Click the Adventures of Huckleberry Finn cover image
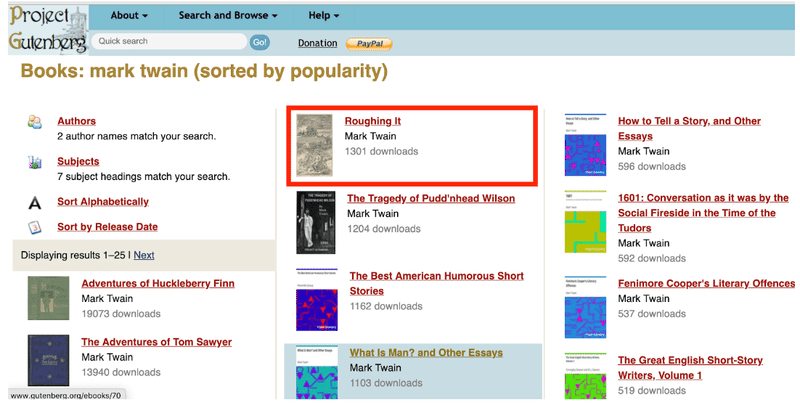The height and width of the screenshot is (405, 800). point(48,298)
